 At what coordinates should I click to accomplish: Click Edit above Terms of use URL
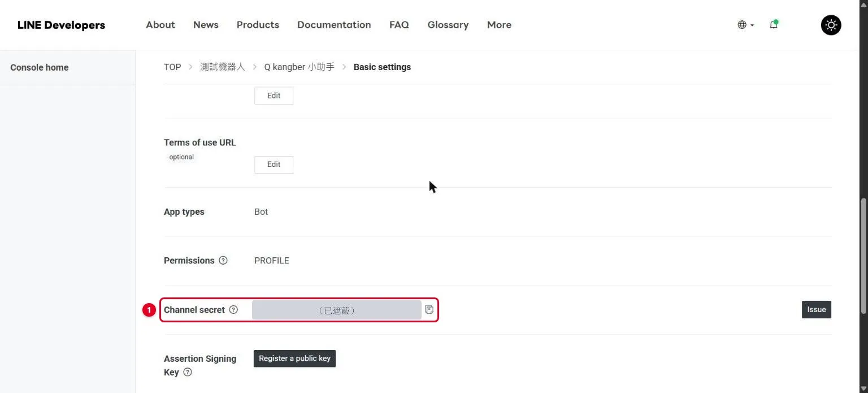click(x=274, y=96)
